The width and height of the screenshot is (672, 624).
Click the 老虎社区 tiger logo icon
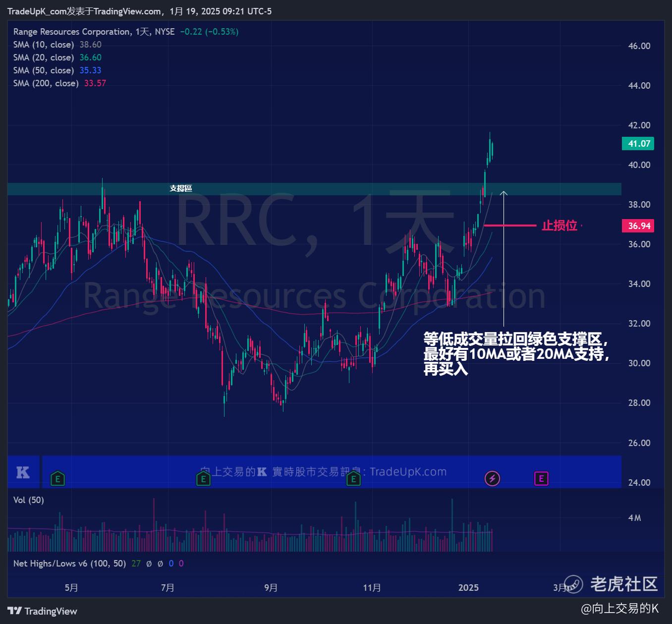tap(573, 584)
